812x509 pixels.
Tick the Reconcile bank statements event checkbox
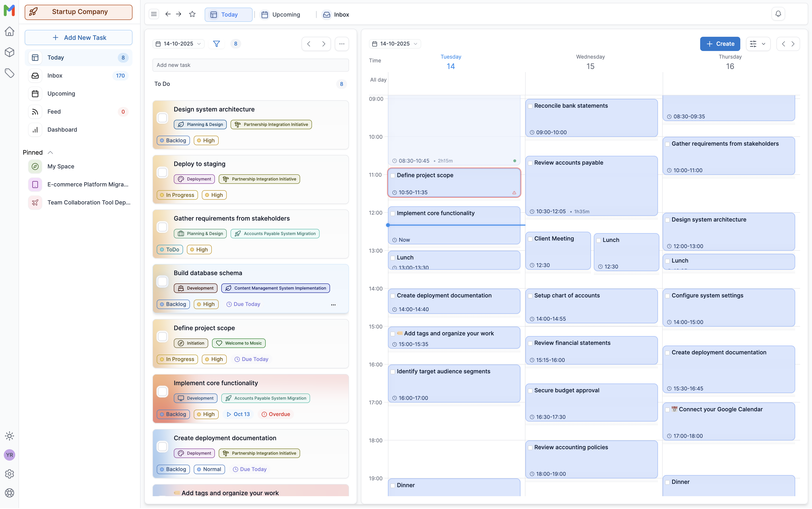point(530,106)
